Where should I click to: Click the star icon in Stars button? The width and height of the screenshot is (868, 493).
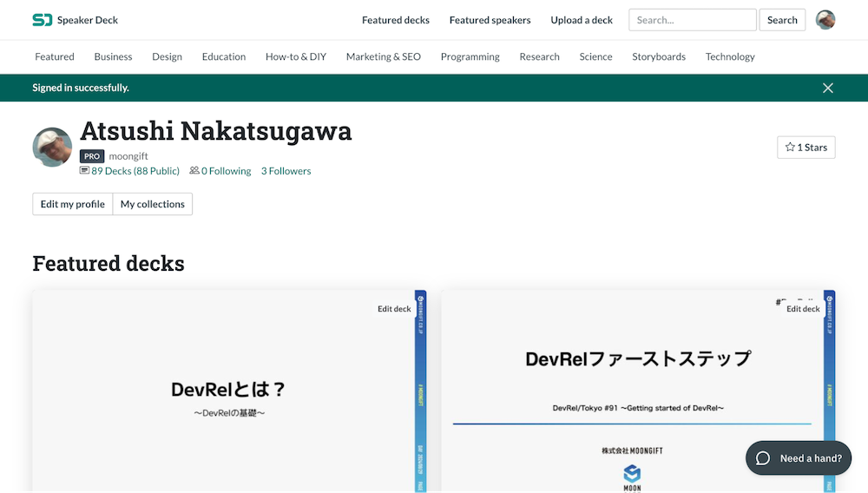pyautogui.click(x=790, y=147)
